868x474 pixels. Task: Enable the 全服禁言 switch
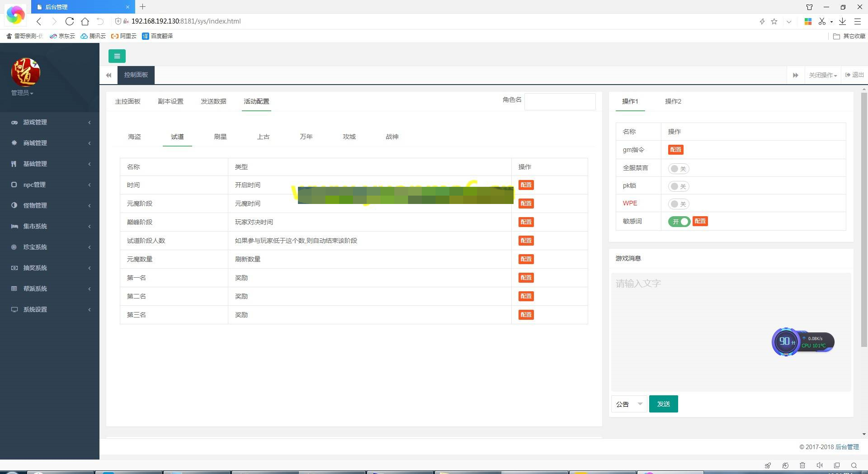pyautogui.click(x=678, y=168)
